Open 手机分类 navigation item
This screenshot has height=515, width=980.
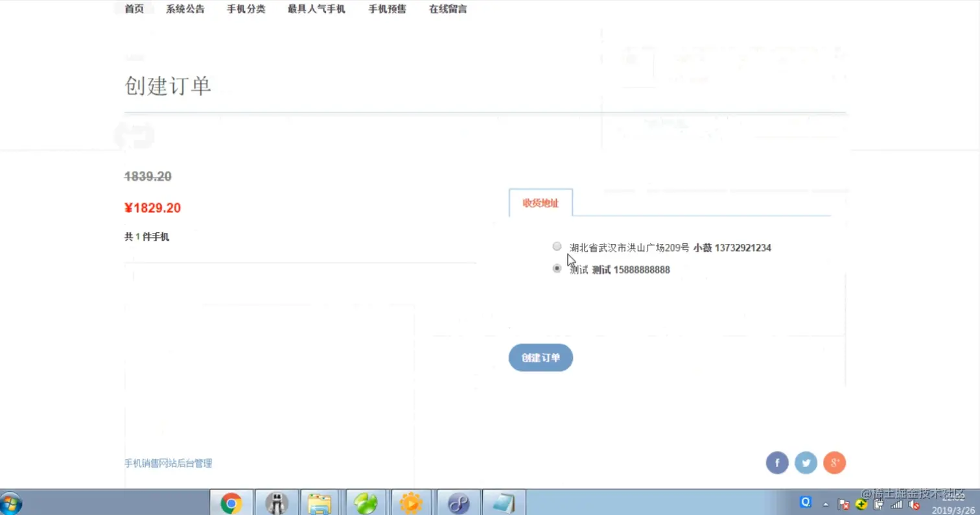coord(246,9)
